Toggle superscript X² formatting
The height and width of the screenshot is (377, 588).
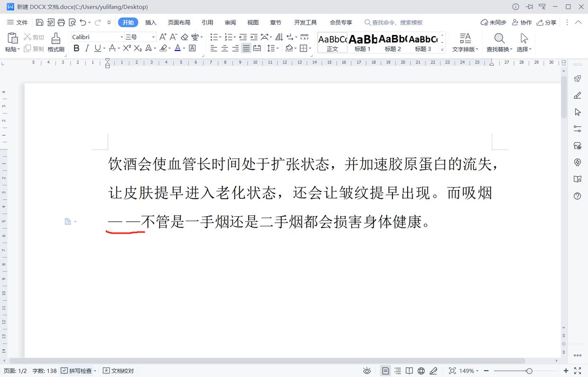[x=127, y=48]
